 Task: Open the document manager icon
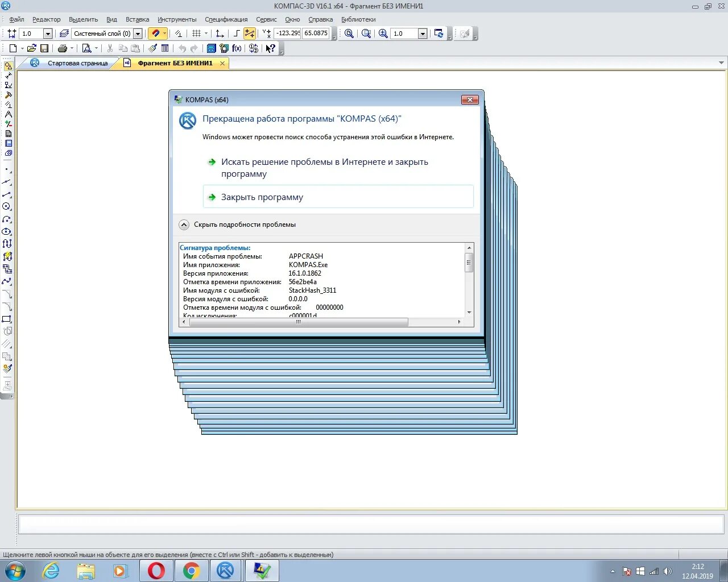click(211, 48)
